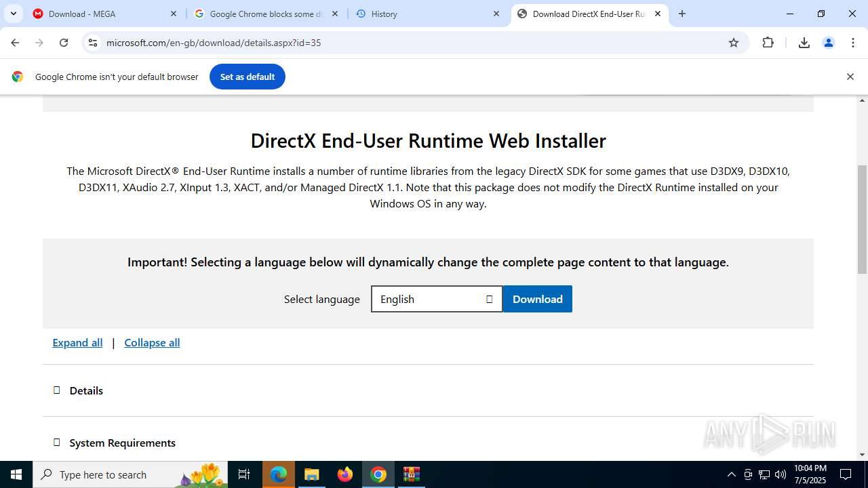Show hidden system tray icons
The height and width of the screenshot is (488, 868).
coord(731,474)
